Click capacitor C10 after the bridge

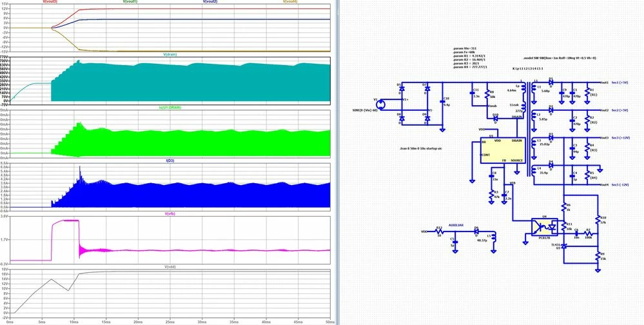point(442,101)
